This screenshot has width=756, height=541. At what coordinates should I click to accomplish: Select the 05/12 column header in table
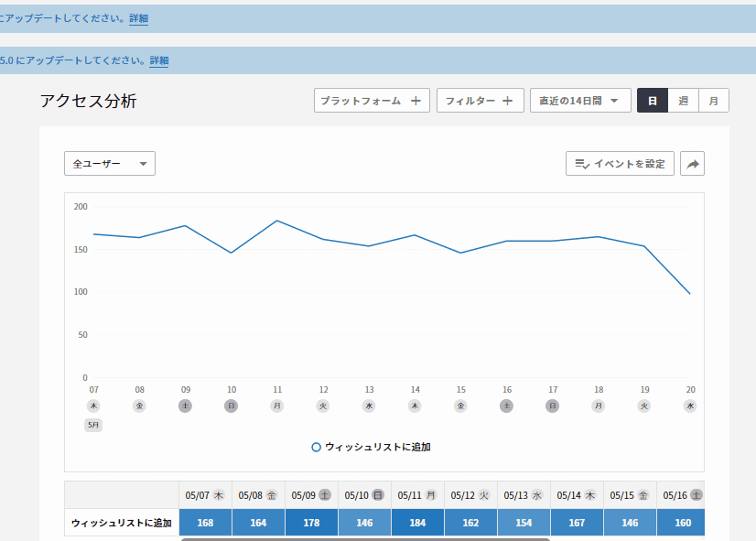tap(470, 495)
